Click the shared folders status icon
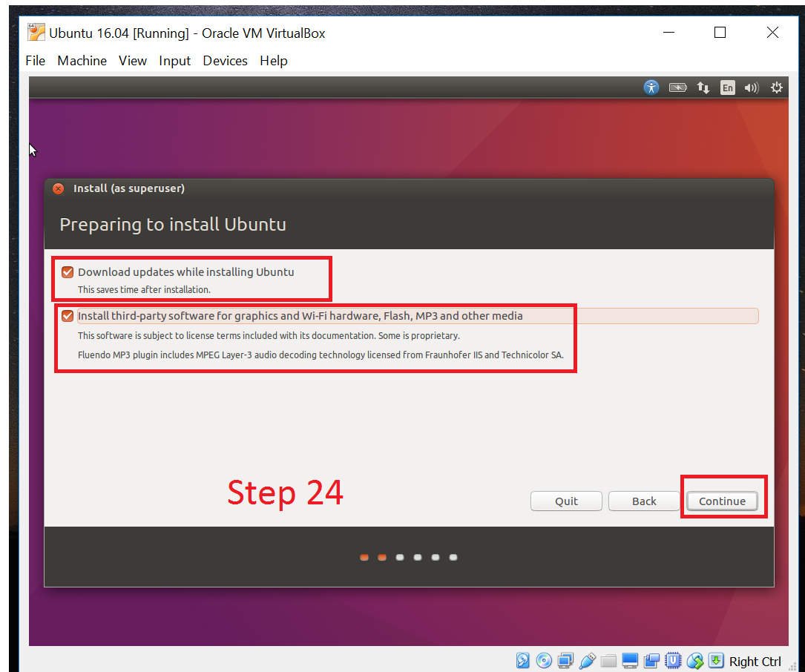This screenshot has width=805, height=672. point(608,660)
